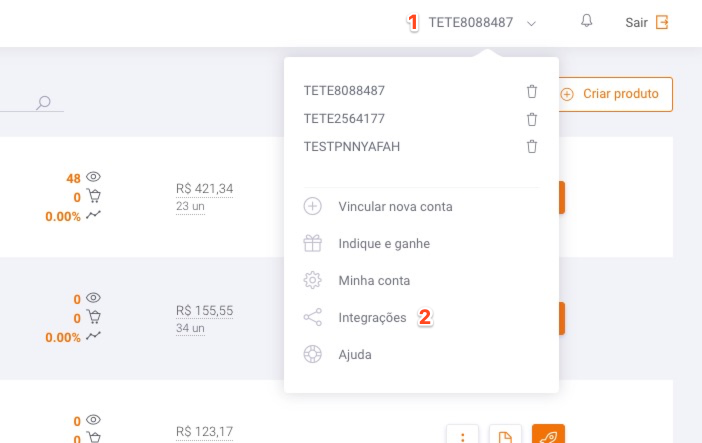Click Criar produto button

(x=616, y=94)
